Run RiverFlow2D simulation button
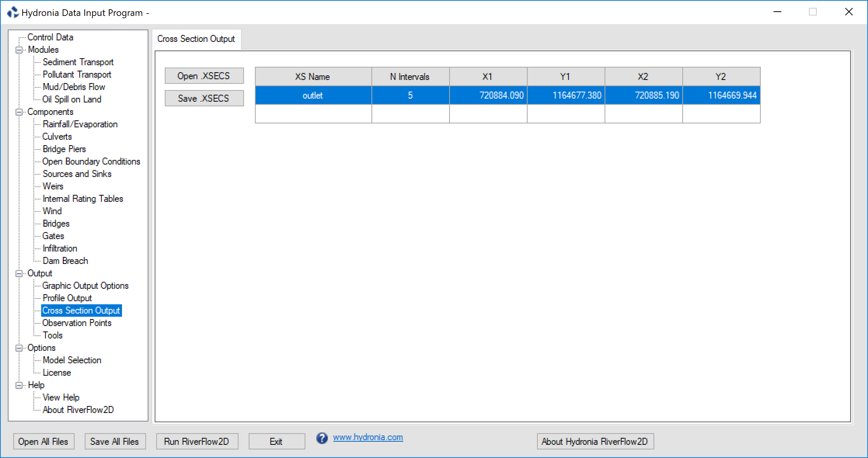Screen dimensions: 868x458 (197, 442)
